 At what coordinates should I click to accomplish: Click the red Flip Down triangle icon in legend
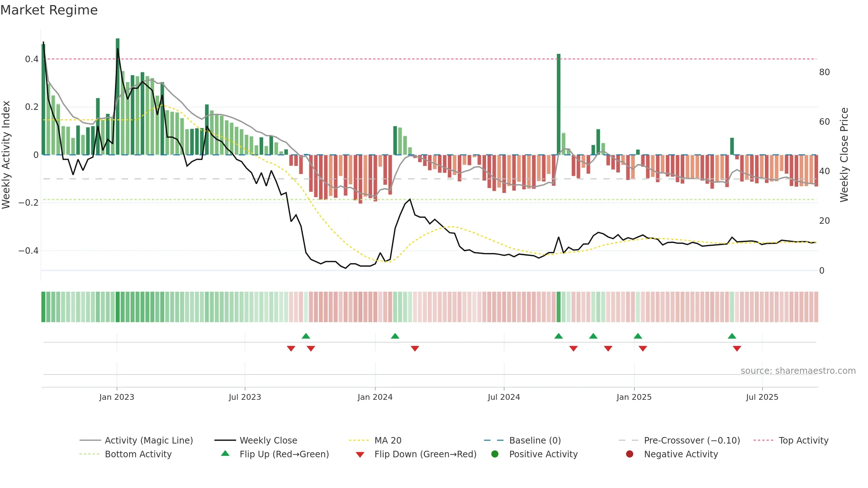point(360,455)
